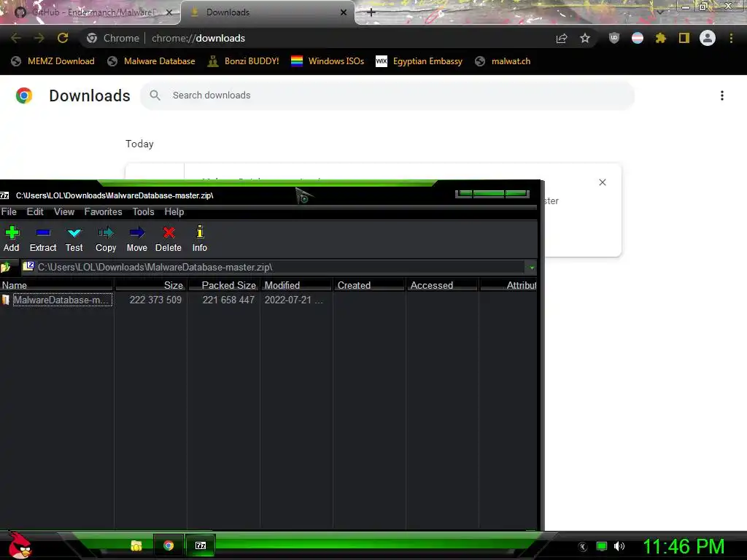Select the Downloads tab in Chrome
Screen dimensions: 747x560
coord(267,12)
